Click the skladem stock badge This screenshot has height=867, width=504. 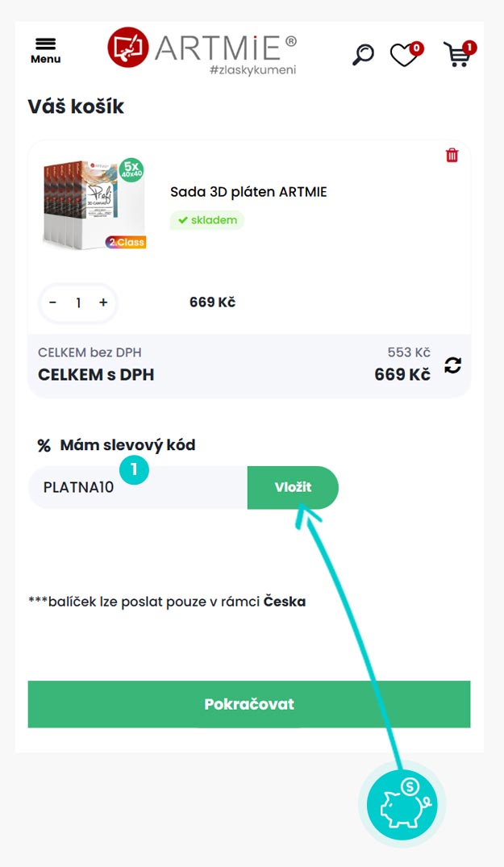pyautogui.click(x=206, y=220)
